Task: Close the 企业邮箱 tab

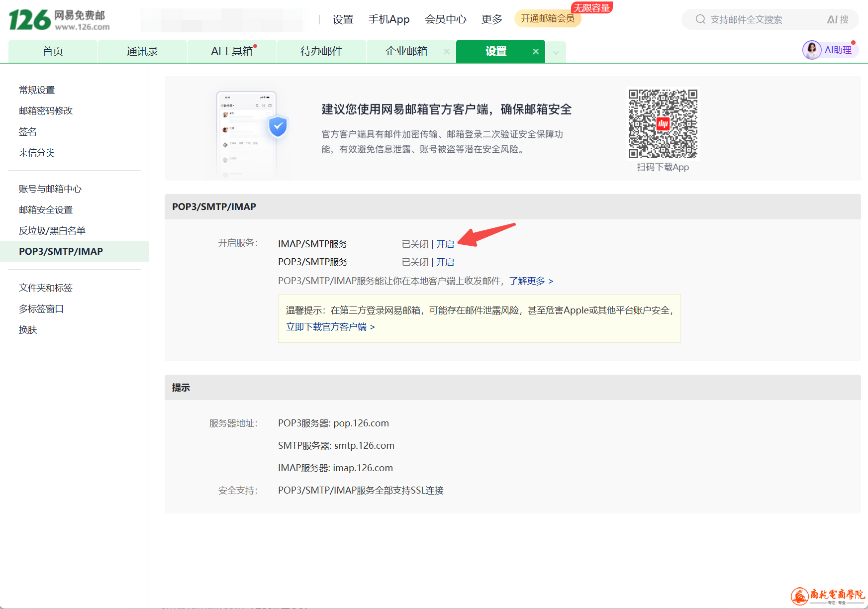Action: click(447, 51)
